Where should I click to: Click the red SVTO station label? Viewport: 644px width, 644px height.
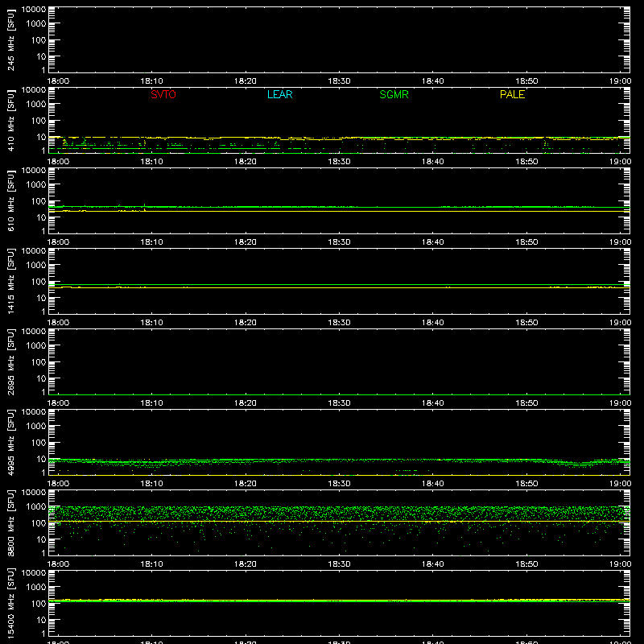coord(163,94)
